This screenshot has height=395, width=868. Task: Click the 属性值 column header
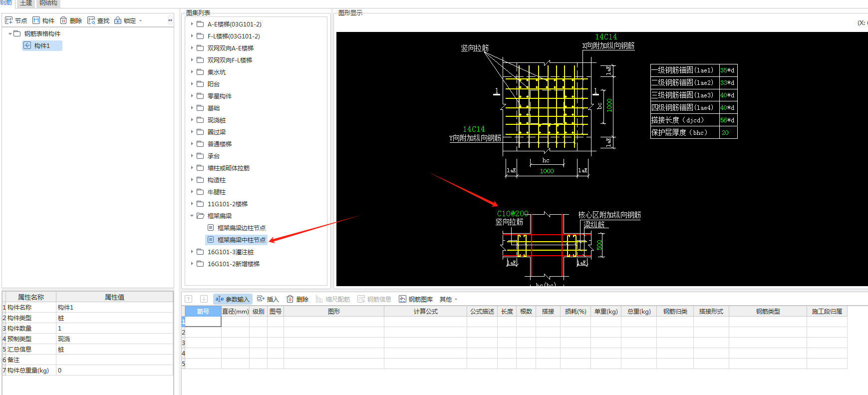tap(114, 297)
